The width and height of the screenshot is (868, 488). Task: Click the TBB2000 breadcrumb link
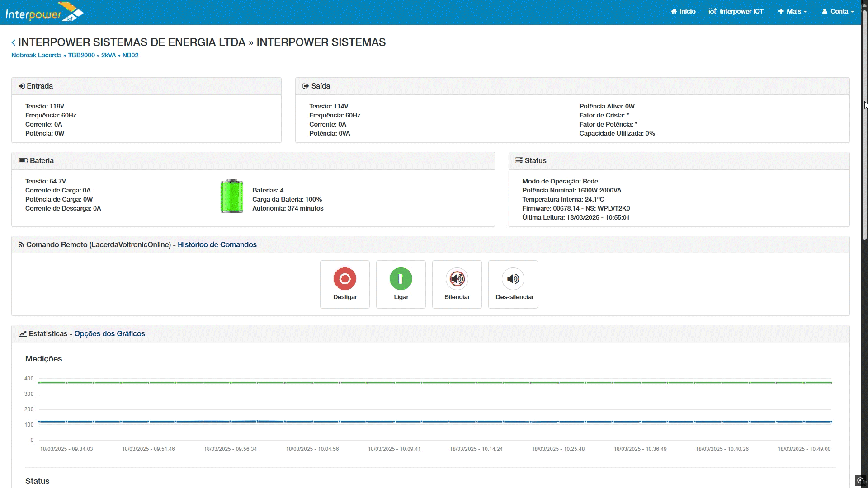[81, 55]
